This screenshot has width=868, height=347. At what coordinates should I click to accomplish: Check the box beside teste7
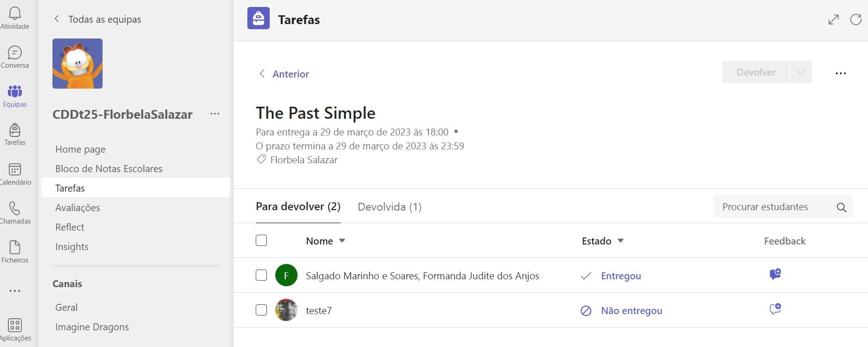coord(261,310)
